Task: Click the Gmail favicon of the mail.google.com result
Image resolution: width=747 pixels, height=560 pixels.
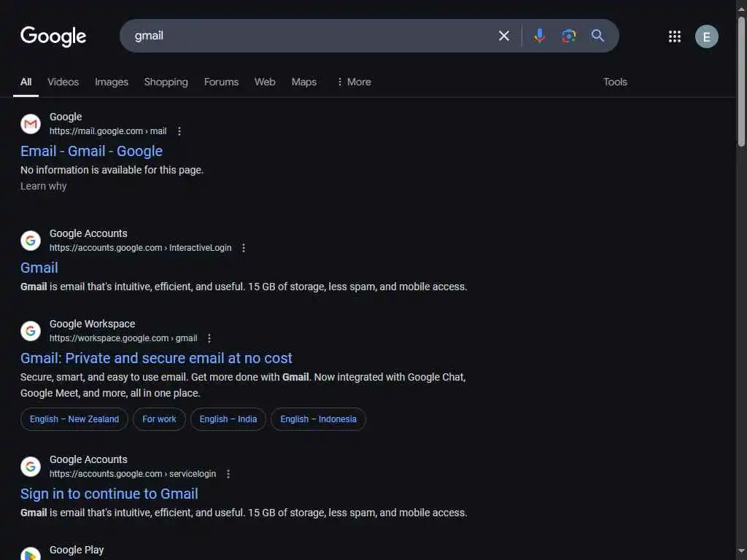Action: tap(31, 124)
